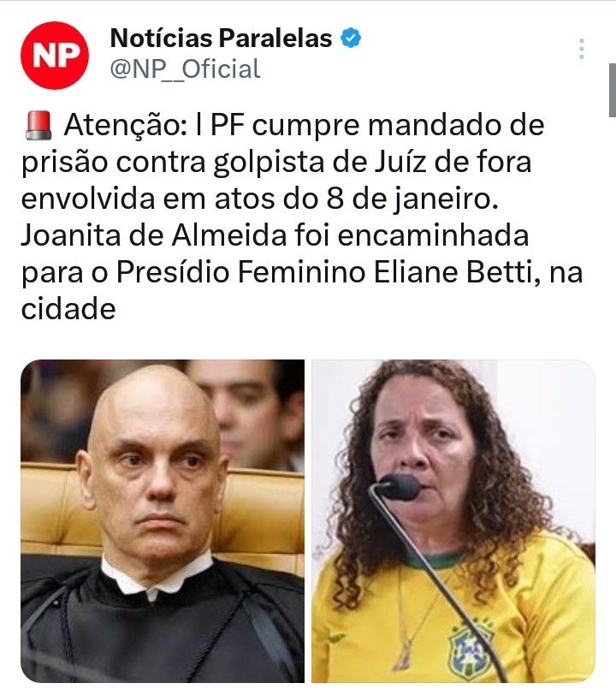Open the Notícias Paralelas account name
The width and height of the screenshot is (616, 689).
click(x=221, y=38)
